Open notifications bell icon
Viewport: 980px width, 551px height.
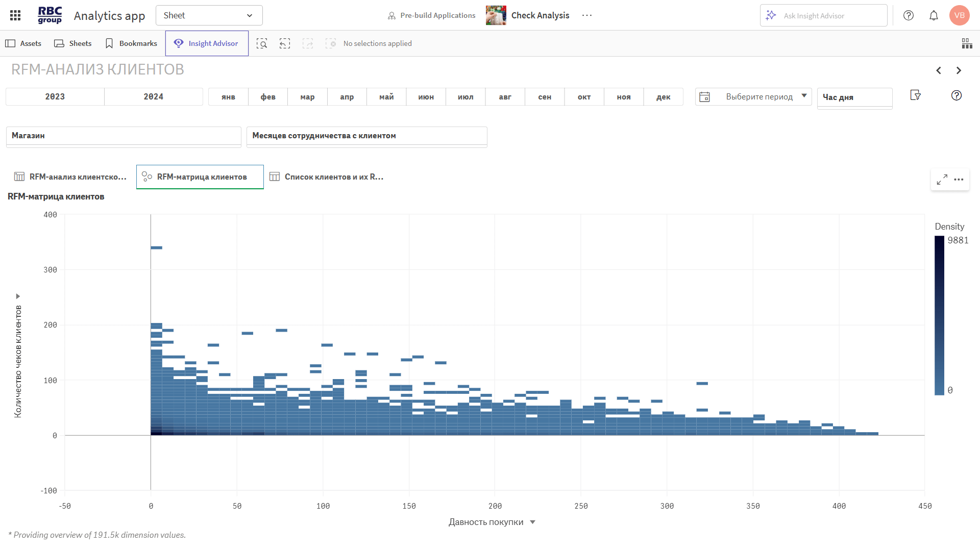(x=934, y=15)
